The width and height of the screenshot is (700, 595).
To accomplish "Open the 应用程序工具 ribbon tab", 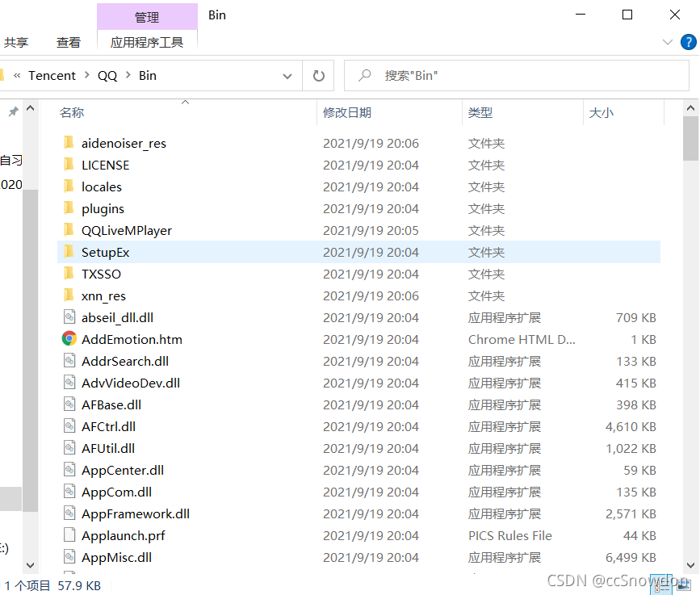I will [147, 43].
